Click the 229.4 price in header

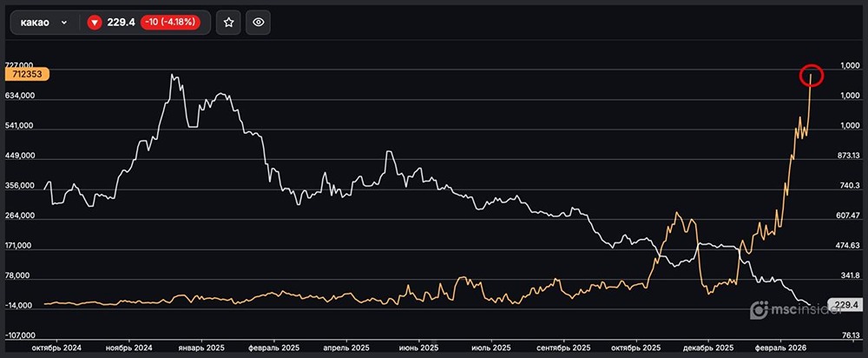click(120, 23)
